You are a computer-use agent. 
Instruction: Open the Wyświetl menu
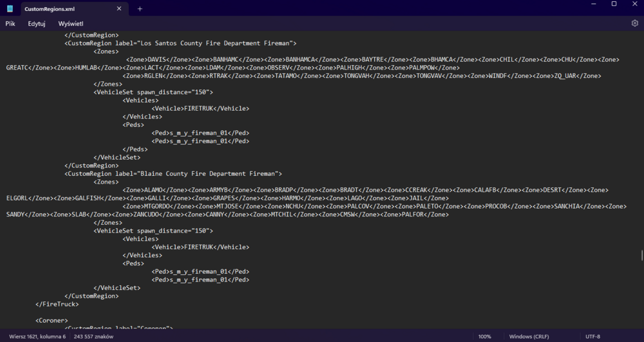(x=71, y=24)
